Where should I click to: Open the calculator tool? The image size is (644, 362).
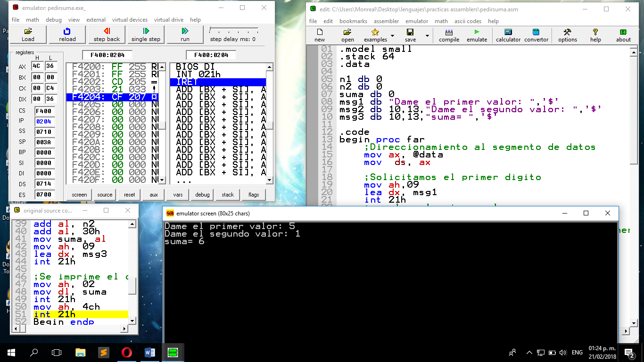pyautogui.click(x=508, y=35)
